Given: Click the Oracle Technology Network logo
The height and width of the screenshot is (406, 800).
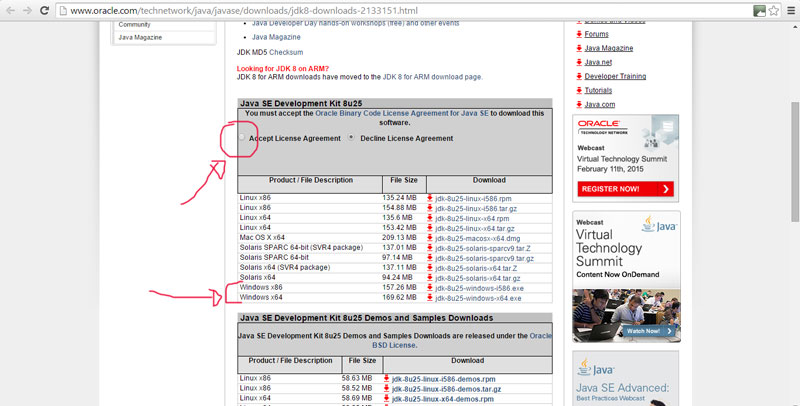Looking at the screenshot, I should coord(603,127).
